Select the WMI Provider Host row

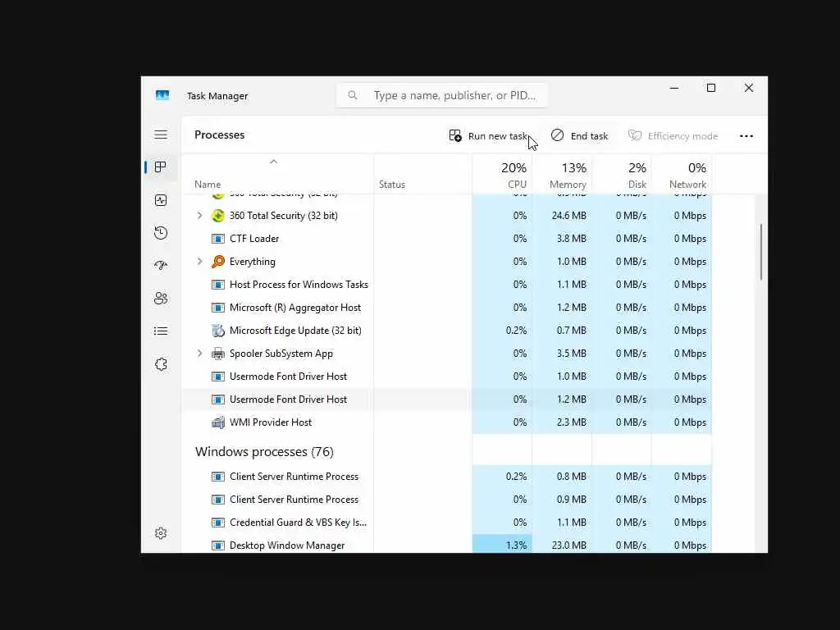pyautogui.click(x=447, y=422)
